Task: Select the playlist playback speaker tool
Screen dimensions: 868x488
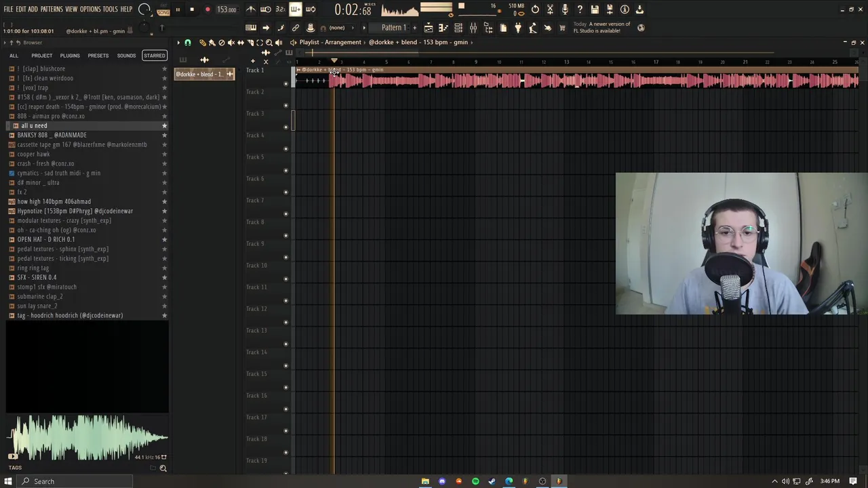Action: pyautogui.click(x=278, y=43)
